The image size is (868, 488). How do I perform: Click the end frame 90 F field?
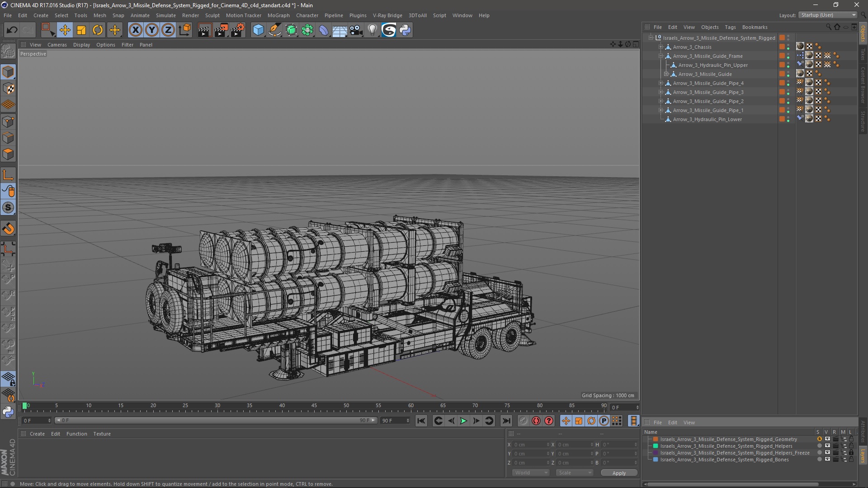tap(395, 421)
